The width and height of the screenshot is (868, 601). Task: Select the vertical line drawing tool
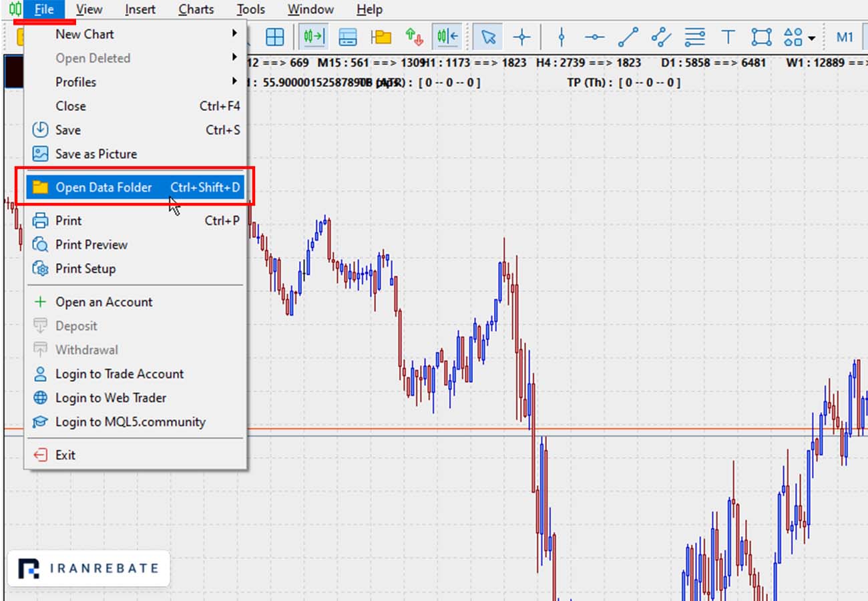(x=561, y=37)
